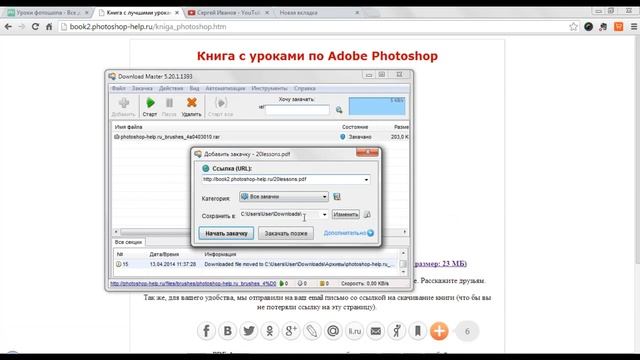Image resolution: width=640 pixels, height=360 pixels.
Task: Open the Вид menu
Action: click(x=194, y=89)
